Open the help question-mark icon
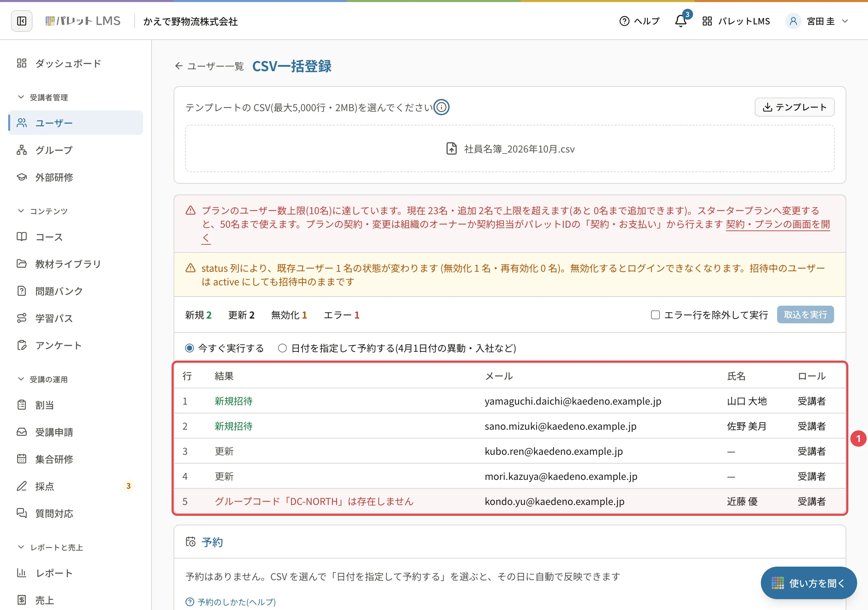868x610 pixels. tap(624, 21)
